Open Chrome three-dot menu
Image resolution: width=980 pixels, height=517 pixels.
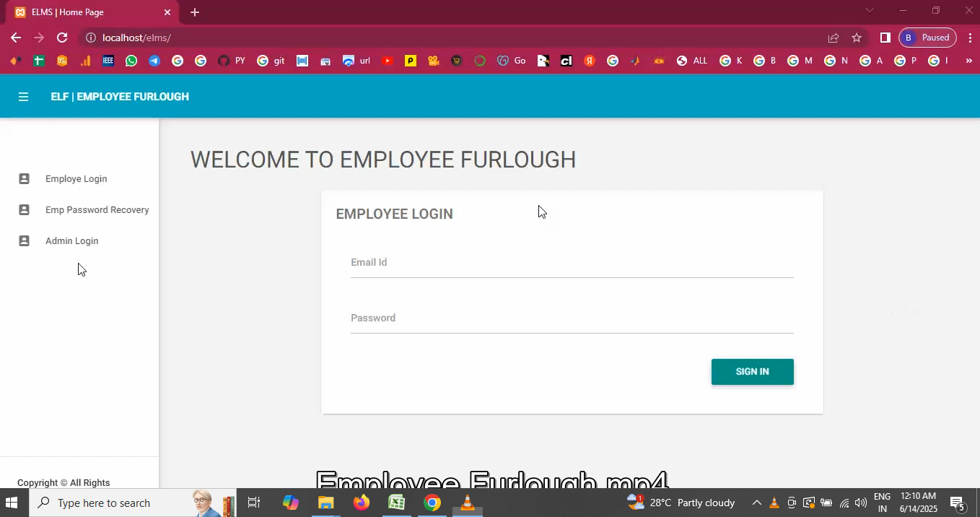970,38
